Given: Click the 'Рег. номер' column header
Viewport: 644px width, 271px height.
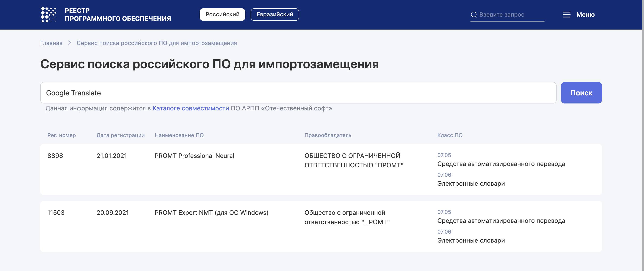Looking at the screenshot, I should coord(61,135).
